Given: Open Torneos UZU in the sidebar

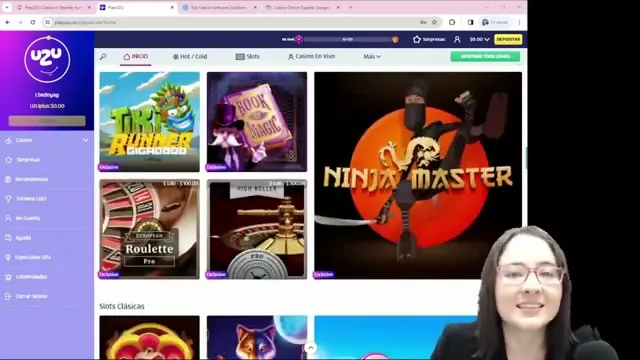Looking at the screenshot, I should click(x=31, y=199).
